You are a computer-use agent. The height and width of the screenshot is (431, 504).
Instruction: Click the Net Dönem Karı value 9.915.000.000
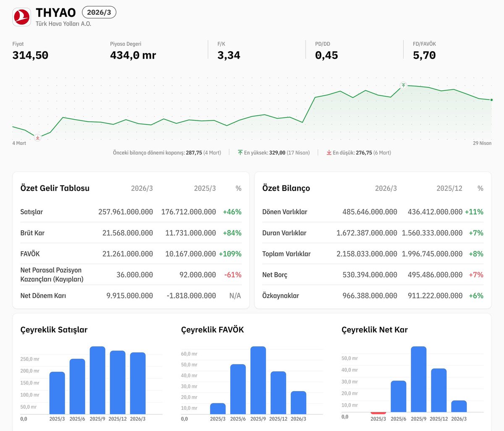coord(130,296)
